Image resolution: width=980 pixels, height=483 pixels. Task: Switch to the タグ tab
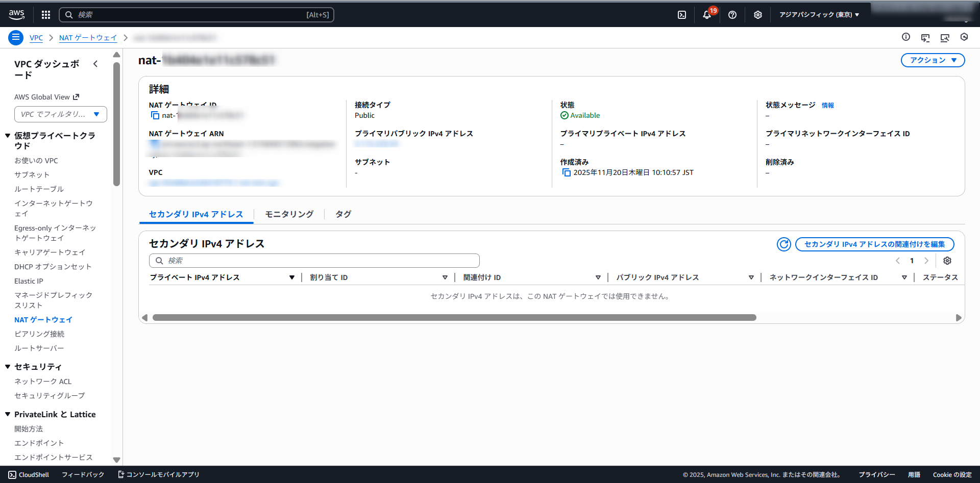pos(343,214)
